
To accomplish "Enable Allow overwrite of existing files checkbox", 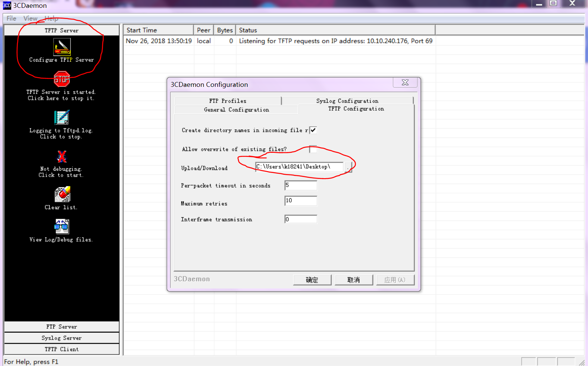I will pyautogui.click(x=313, y=149).
